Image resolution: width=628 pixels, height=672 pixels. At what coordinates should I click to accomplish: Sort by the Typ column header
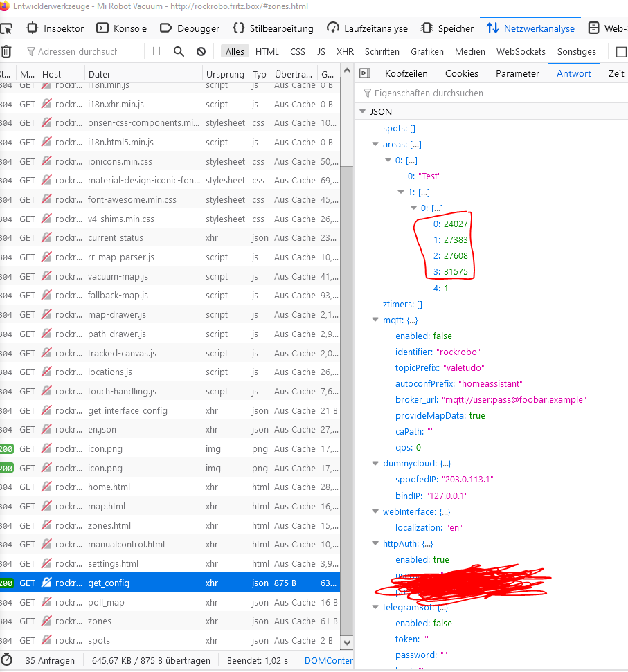[x=260, y=74]
